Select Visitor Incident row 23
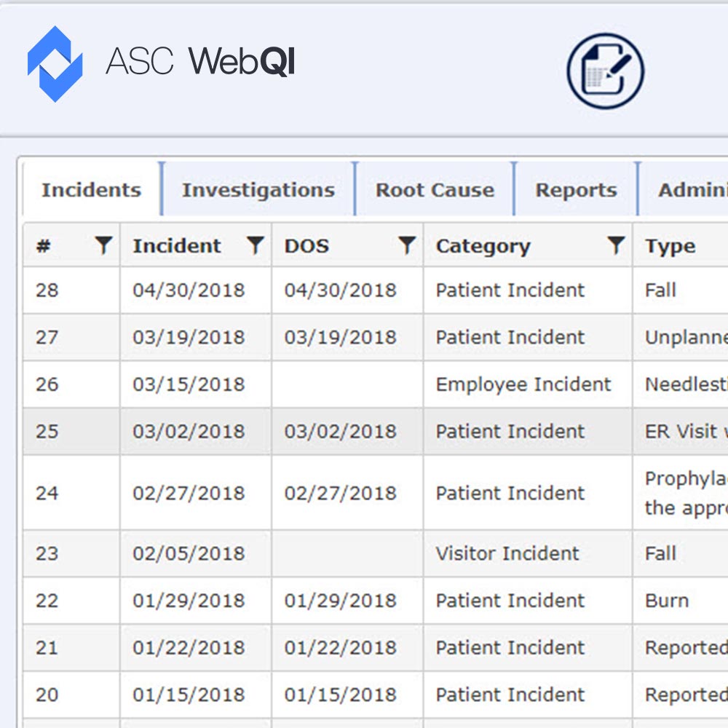 click(x=507, y=553)
